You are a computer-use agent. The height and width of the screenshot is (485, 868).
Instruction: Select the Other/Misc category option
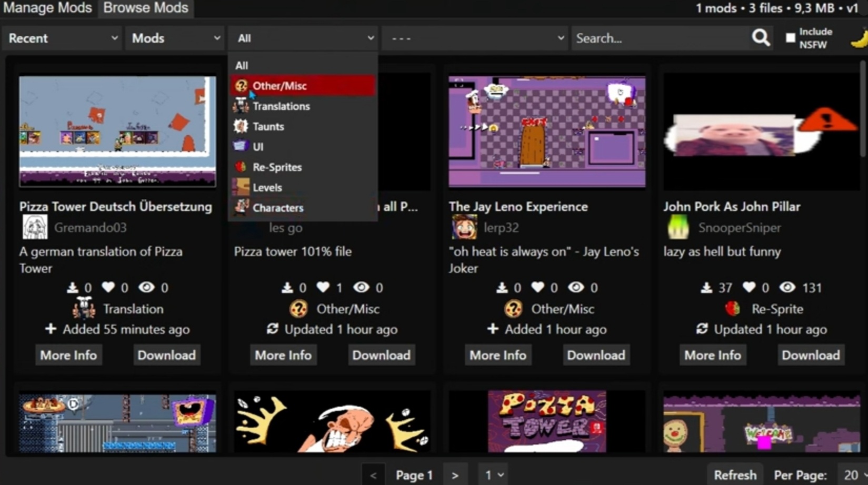303,86
